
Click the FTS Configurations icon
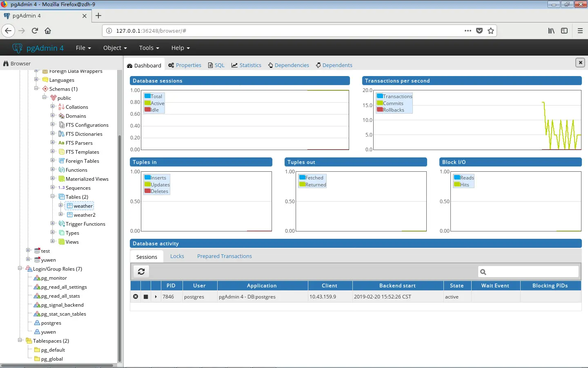coord(62,125)
